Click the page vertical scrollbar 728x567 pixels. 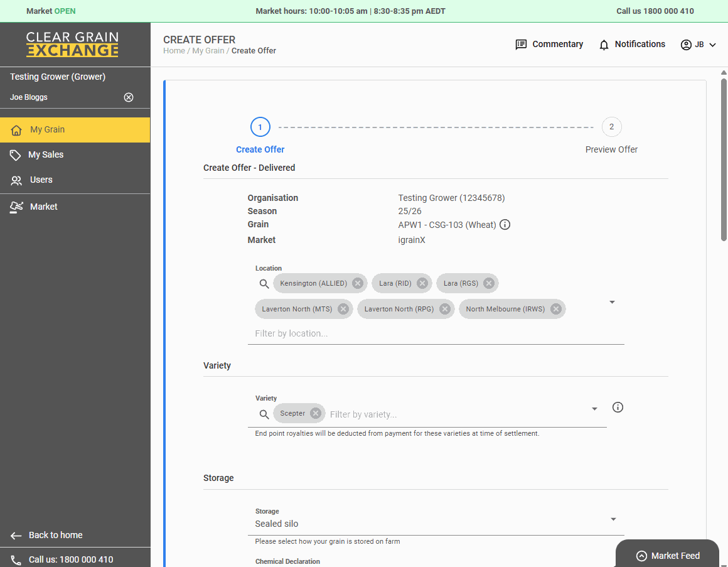[x=724, y=159]
